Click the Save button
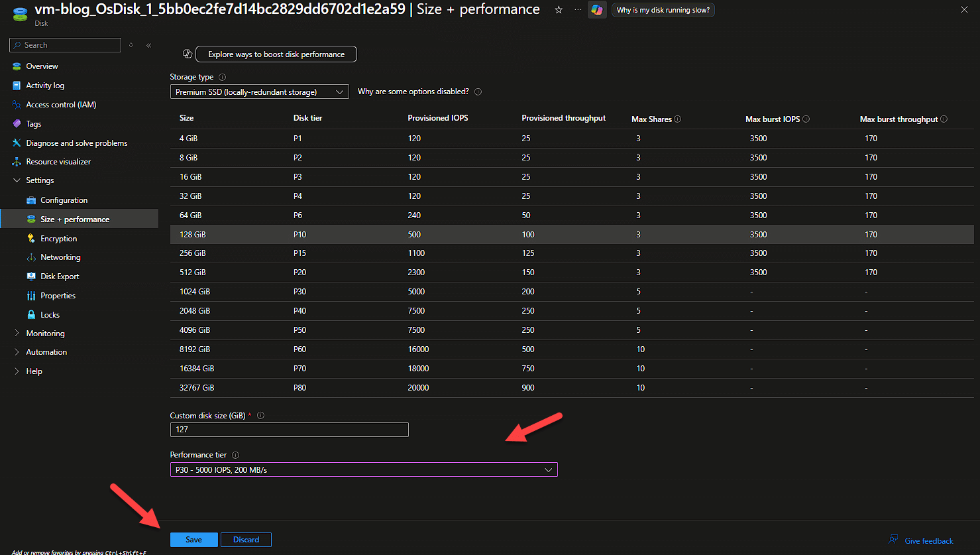Image resolution: width=980 pixels, height=555 pixels. [193, 539]
